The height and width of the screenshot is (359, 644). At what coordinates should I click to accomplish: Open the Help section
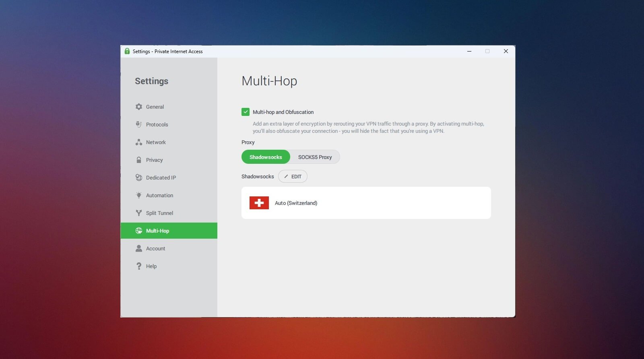point(169,266)
